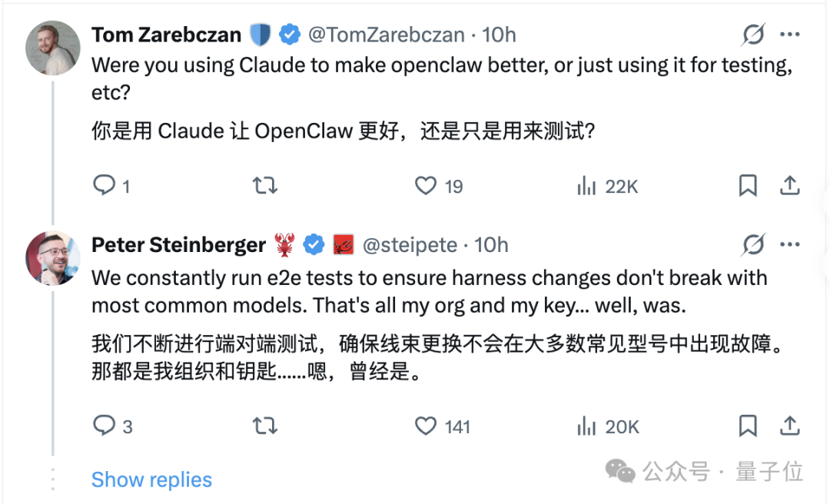Open @TomZarebczan's profile via handle
Image resolution: width=830 pixels, height=504 pixels.
[388, 34]
